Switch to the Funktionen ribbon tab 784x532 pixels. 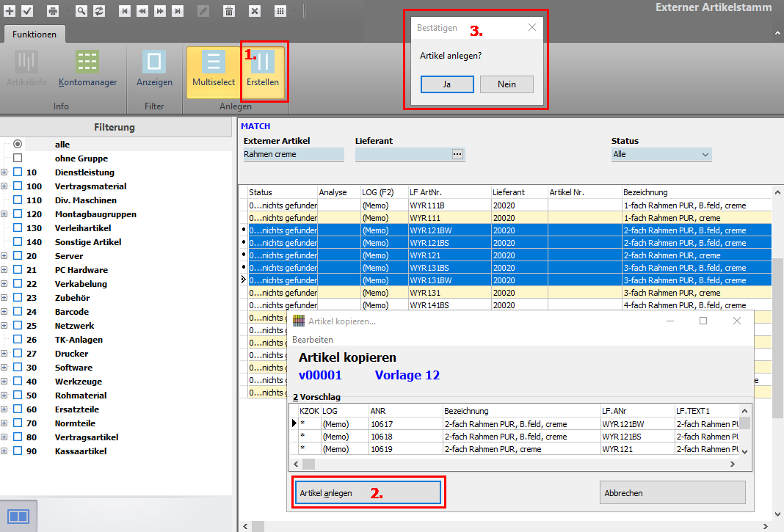coord(34,34)
